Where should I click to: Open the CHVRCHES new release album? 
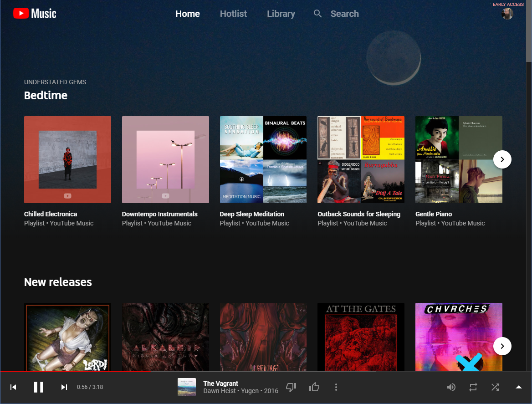(x=459, y=337)
